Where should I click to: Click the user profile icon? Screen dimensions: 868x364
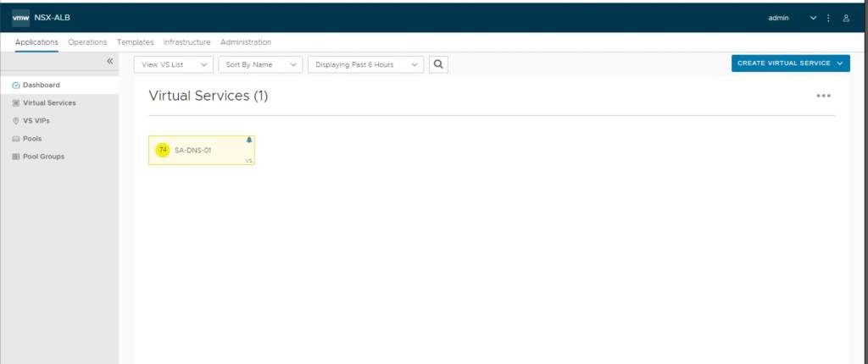[x=846, y=18]
